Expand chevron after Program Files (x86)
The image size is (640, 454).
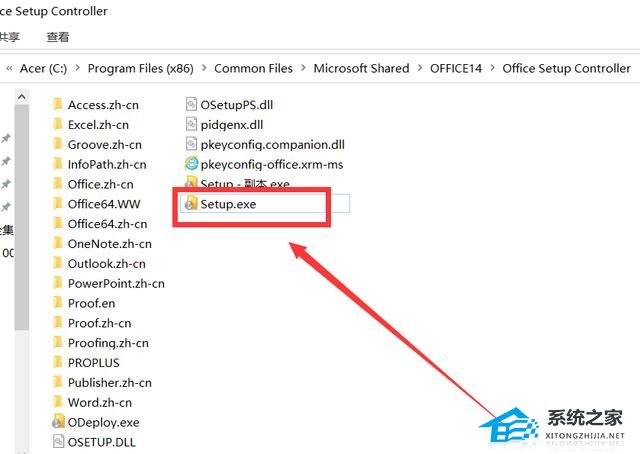(x=204, y=68)
